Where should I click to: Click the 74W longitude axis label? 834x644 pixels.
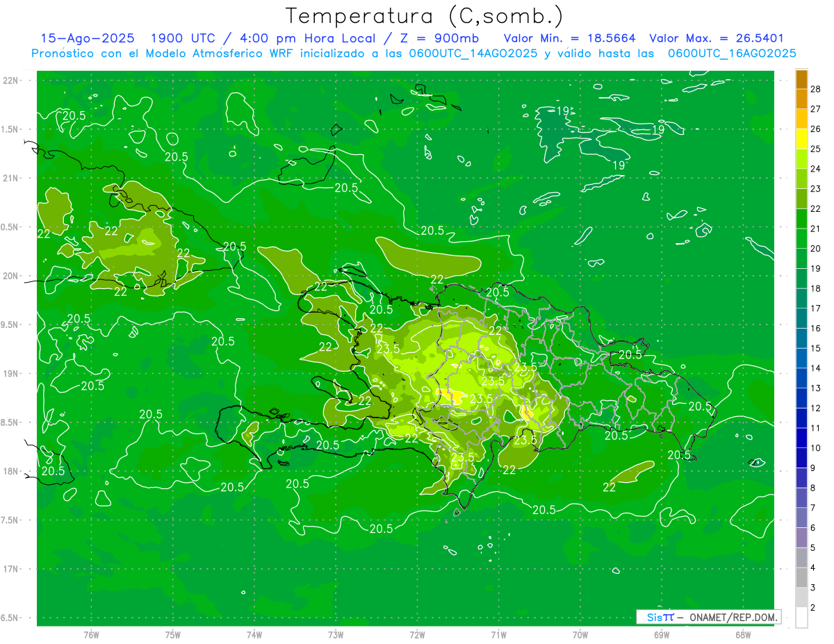point(254,634)
